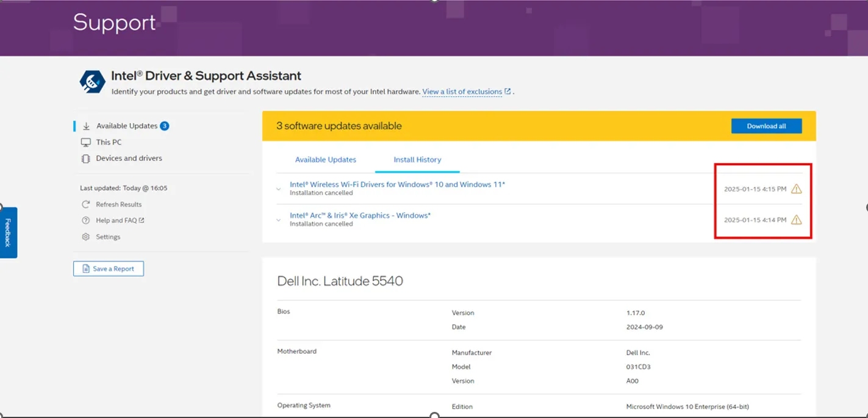
Task: Click the Refresh Results icon
Action: (x=85, y=204)
